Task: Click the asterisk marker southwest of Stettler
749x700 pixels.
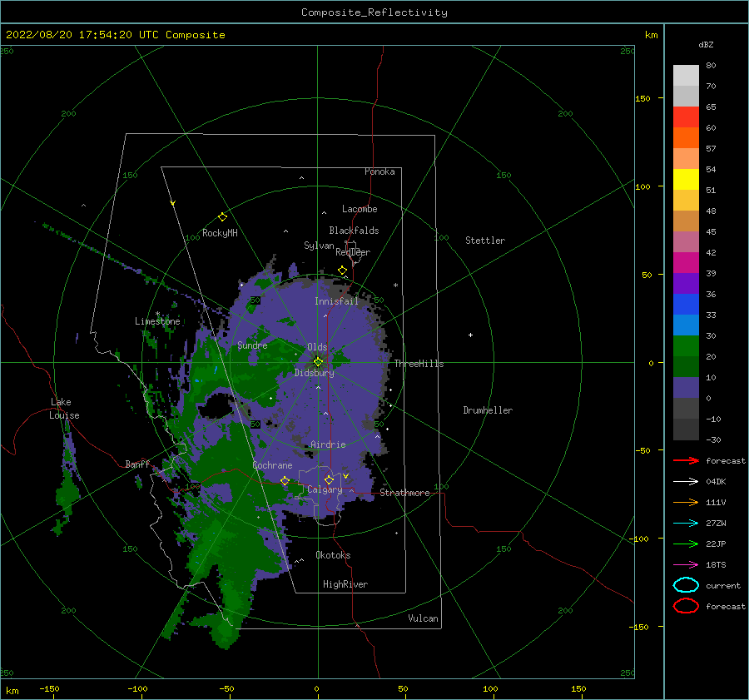Action: click(x=395, y=285)
